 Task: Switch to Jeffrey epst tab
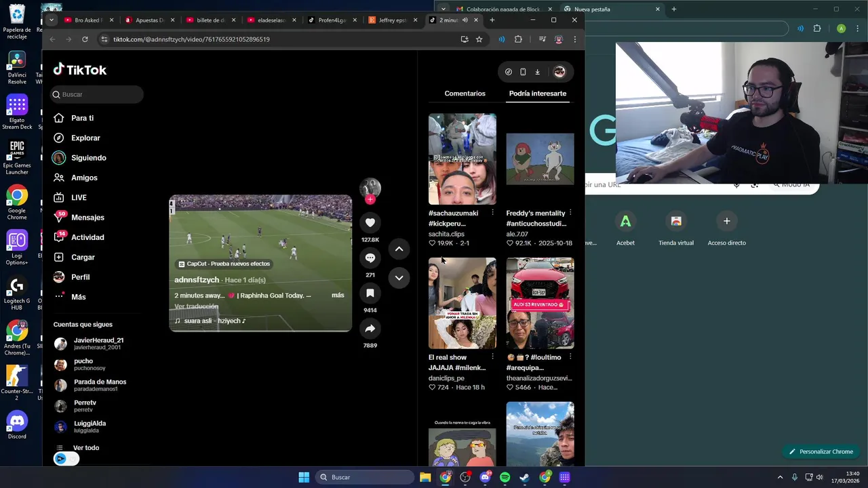pos(393,20)
